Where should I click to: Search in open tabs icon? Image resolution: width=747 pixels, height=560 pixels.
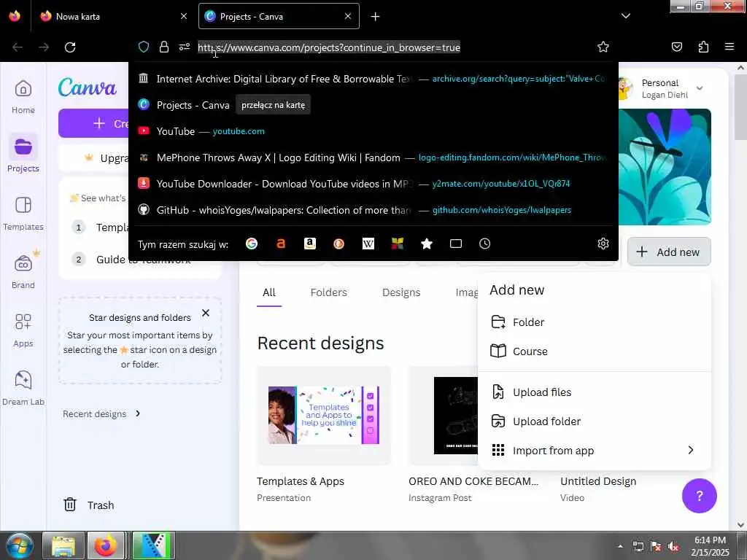click(x=455, y=244)
